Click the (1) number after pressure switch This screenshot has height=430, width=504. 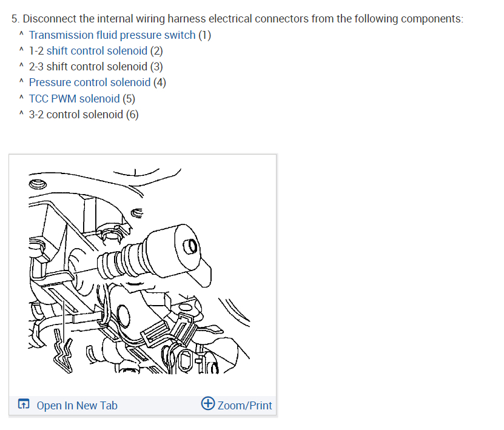[205, 35]
